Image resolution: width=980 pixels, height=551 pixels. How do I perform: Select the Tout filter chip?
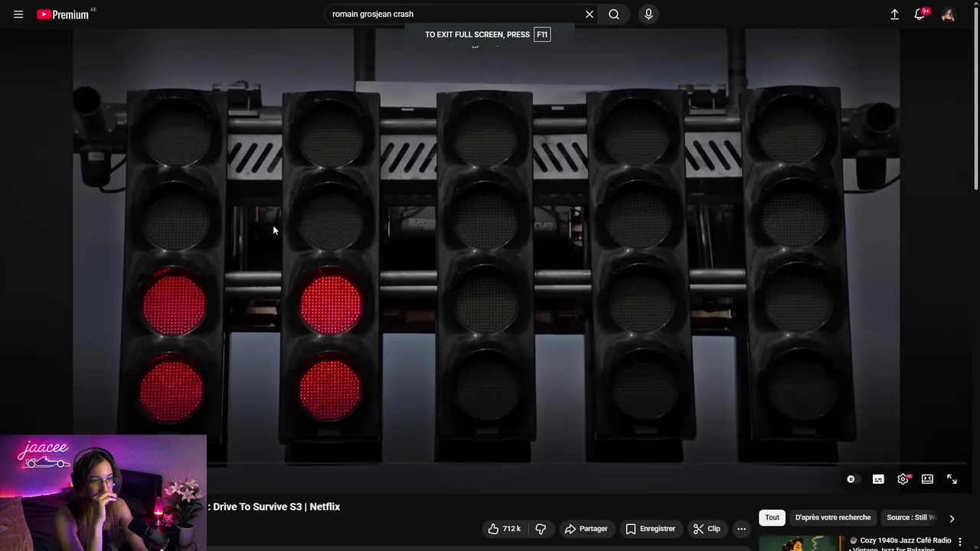tap(772, 517)
